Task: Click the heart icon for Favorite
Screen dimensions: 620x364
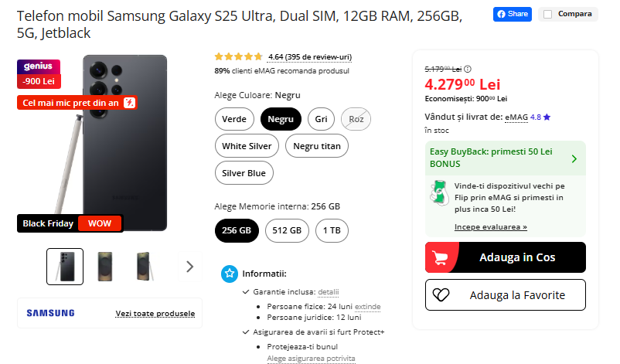Action: 441,294
